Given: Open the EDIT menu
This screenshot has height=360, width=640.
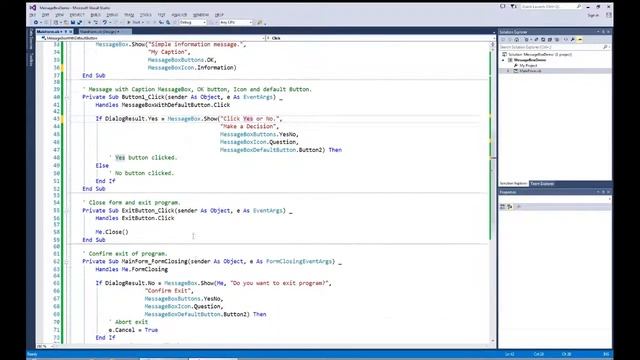Looking at the screenshot, I should point(45,15).
